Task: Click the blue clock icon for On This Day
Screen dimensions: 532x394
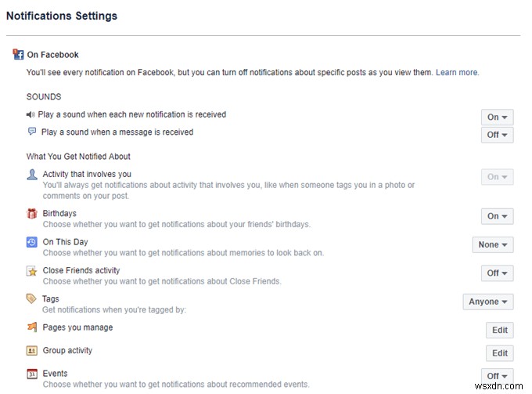Action: coord(32,242)
